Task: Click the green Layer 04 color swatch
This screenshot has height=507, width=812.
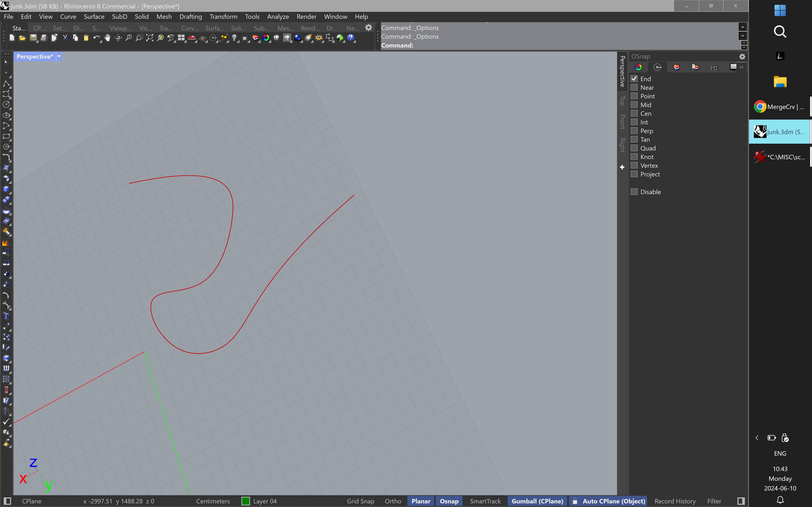Action: tap(246, 501)
